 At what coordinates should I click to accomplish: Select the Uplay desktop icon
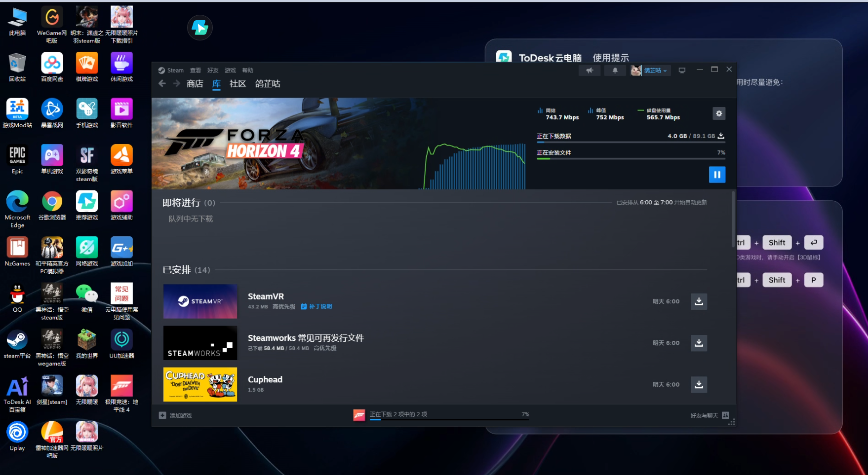[x=17, y=437]
